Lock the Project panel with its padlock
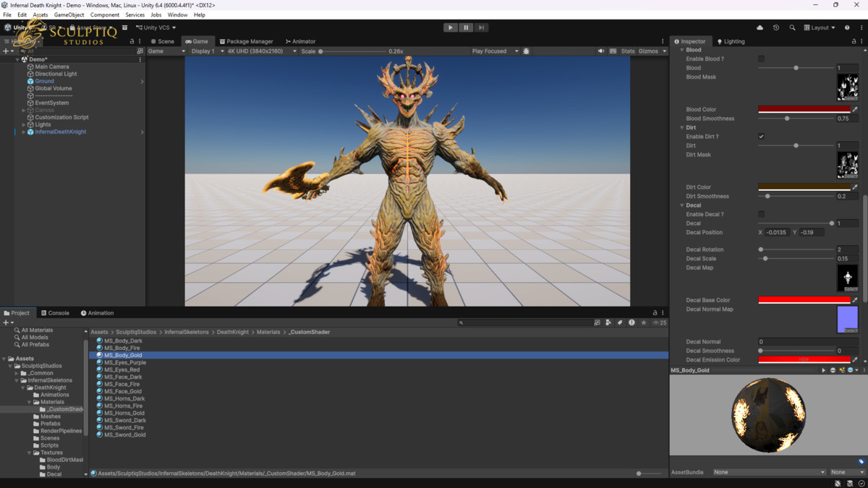This screenshot has width=868, height=488. pyautogui.click(x=655, y=313)
